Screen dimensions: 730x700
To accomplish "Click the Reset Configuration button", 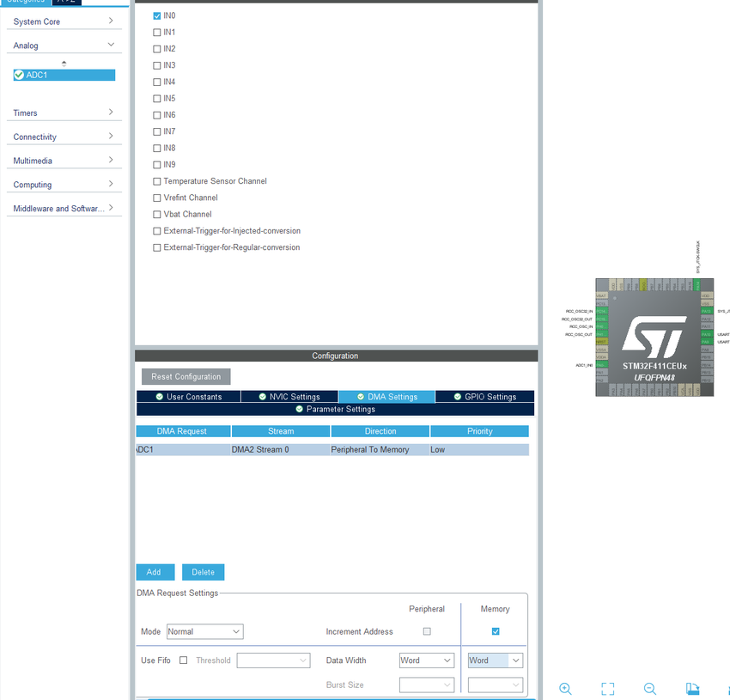I will click(186, 376).
